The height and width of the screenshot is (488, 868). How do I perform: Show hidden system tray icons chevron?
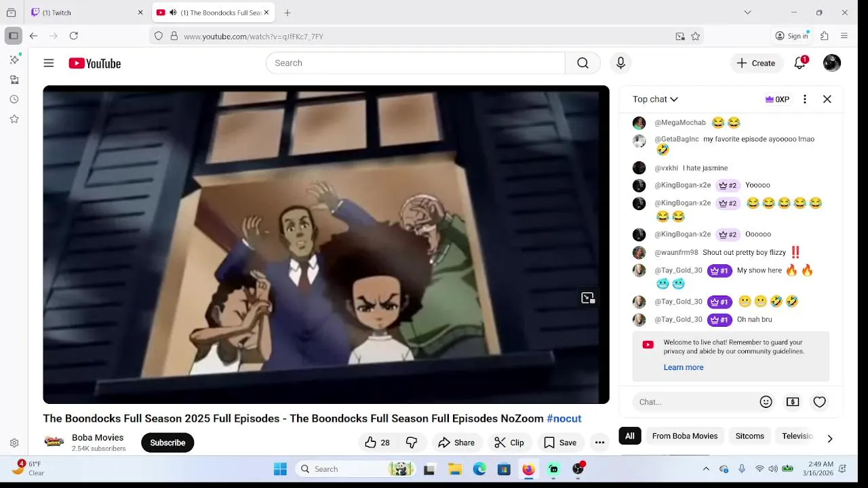(706, 469)
